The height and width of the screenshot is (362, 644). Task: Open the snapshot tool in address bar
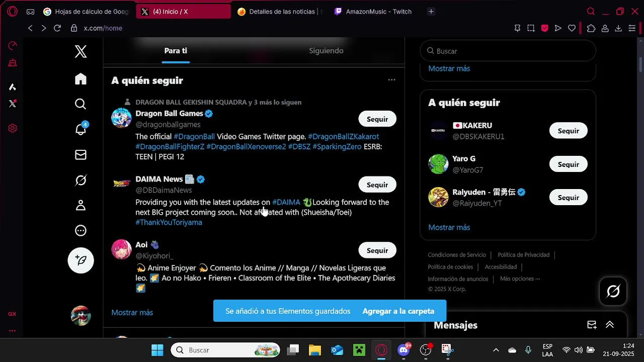click(x=531, y=28)
